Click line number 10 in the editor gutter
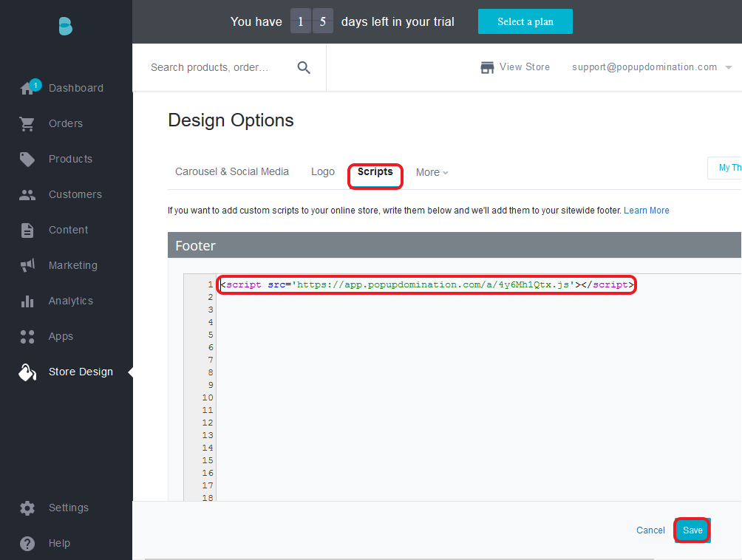The height and width of the screenshot is (560, 742). (208, 397)
